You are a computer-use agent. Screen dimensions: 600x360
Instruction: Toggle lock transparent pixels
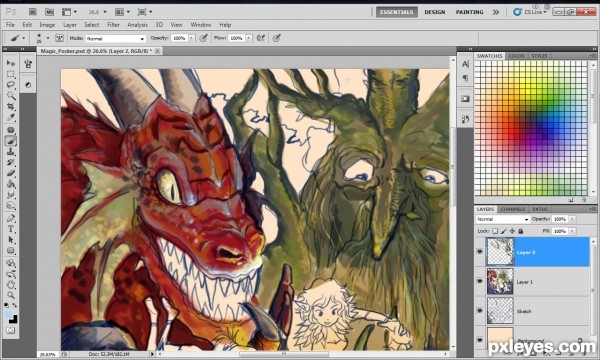coord(495,231)
